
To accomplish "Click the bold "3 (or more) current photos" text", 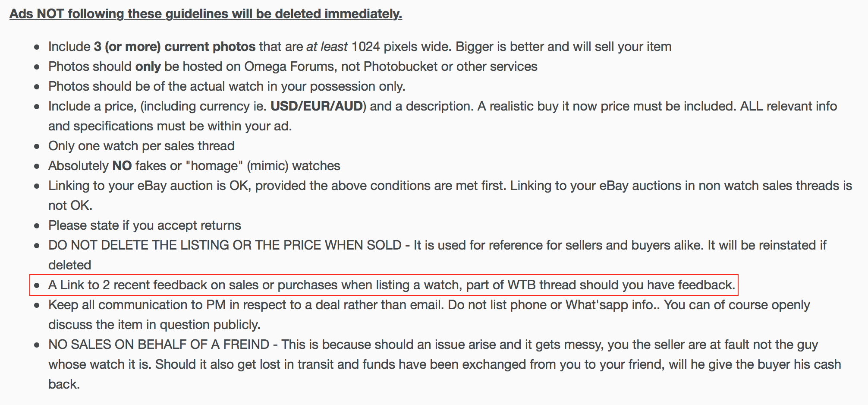I will tap(175, 47).
